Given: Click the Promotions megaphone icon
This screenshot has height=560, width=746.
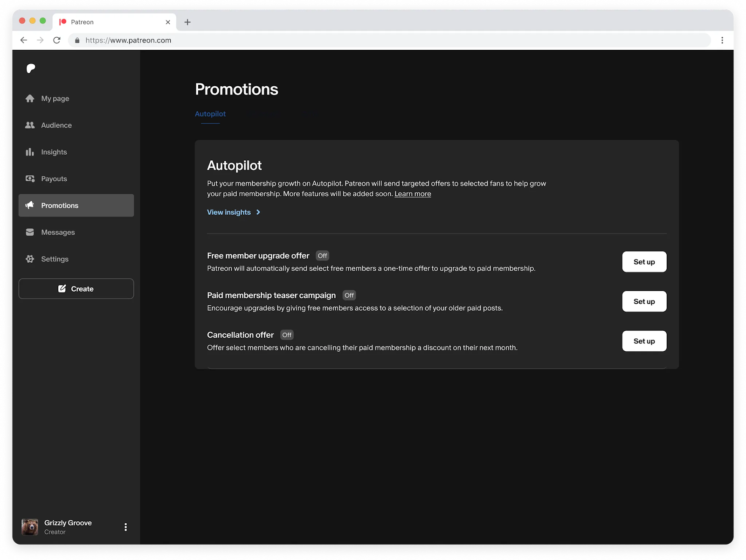Looking at the screenshot, I should [30, 205].
